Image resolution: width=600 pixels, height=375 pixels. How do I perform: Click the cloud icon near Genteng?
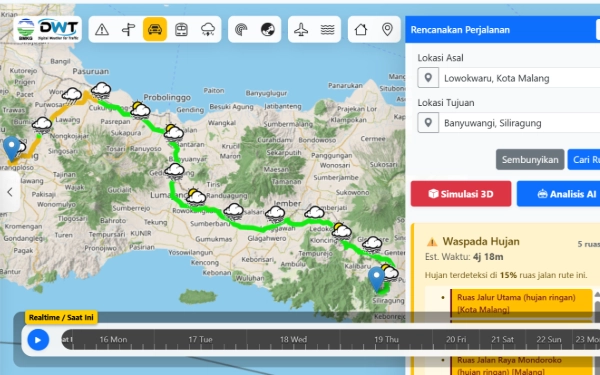click(372, 243)
